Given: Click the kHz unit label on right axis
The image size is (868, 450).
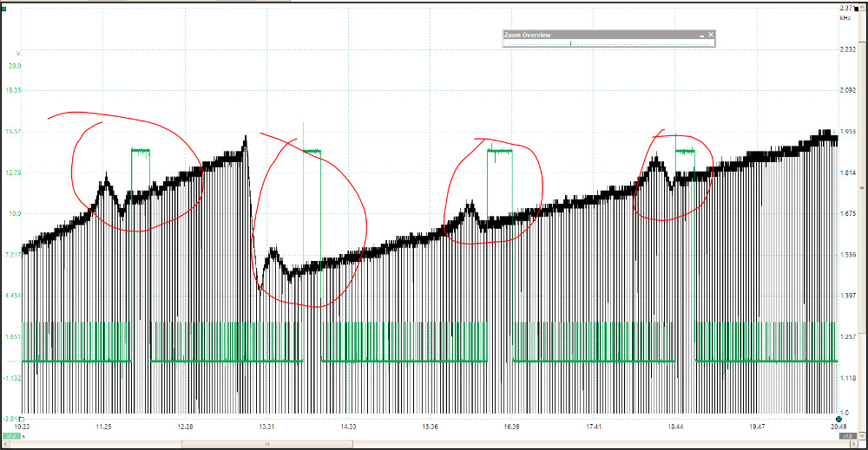Looking at the screenshot, I should (x=845, y=17).
